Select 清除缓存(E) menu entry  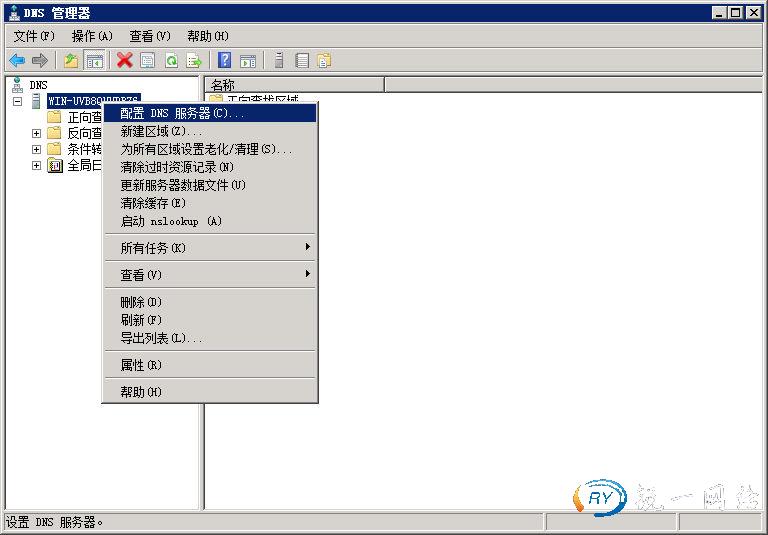(x=210, y=203)
